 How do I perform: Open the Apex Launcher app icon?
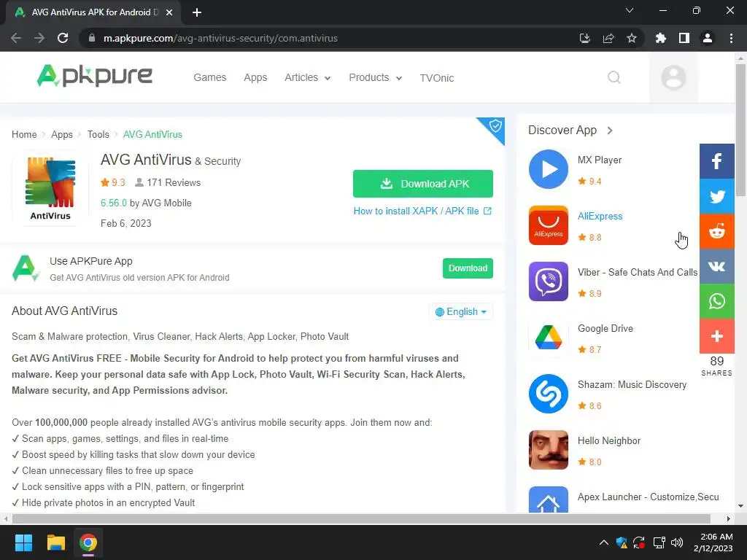[549, 499]
